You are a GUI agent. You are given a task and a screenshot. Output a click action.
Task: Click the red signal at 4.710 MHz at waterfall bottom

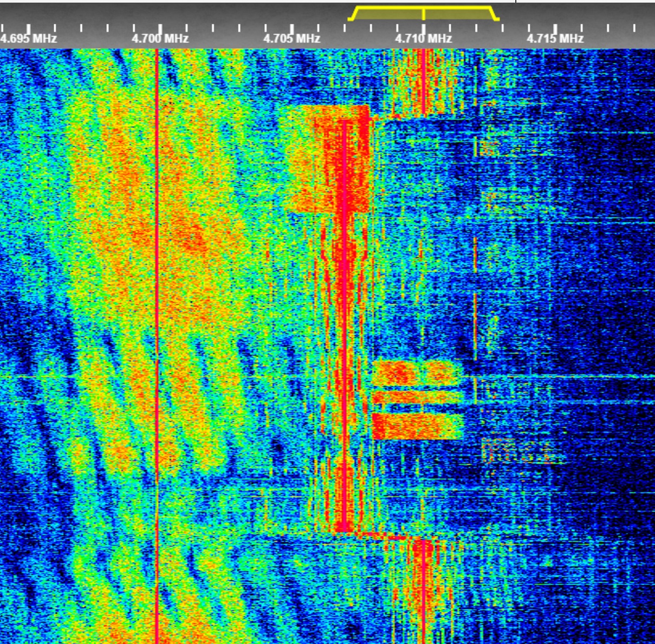423,590
